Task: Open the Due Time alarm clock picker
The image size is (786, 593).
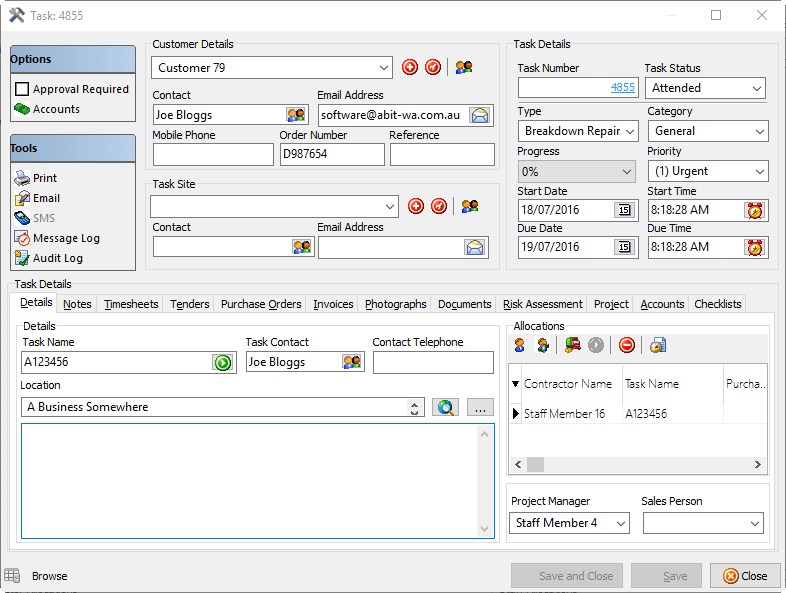Action: pos(755,247)
